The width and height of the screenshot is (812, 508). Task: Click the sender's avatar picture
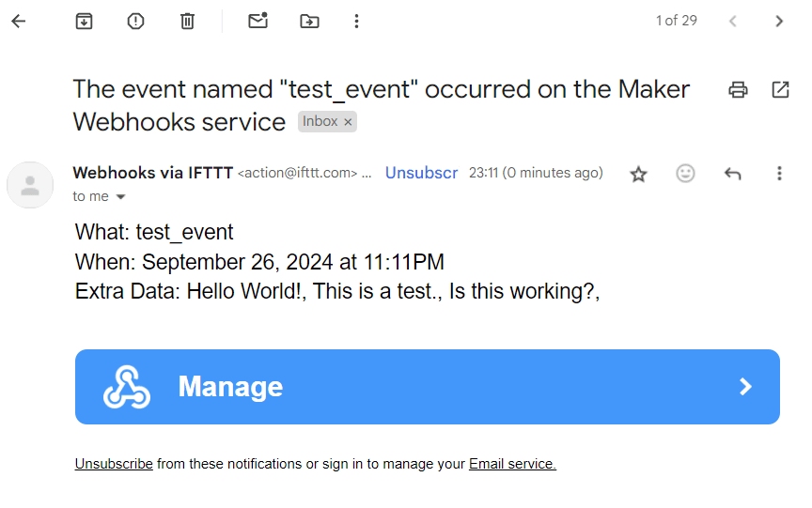30,185
